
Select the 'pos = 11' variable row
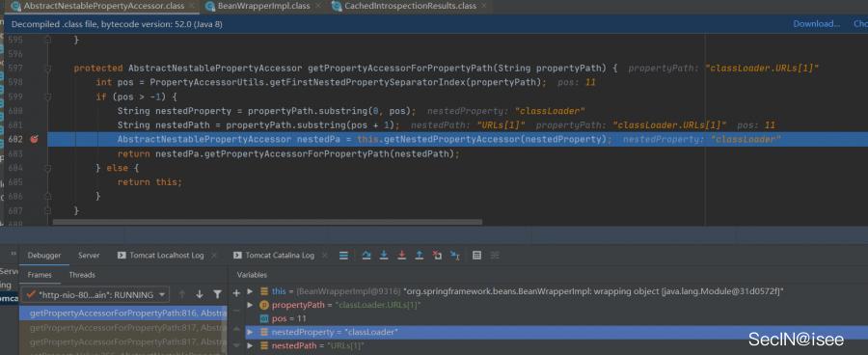click(x=556, y=318)
